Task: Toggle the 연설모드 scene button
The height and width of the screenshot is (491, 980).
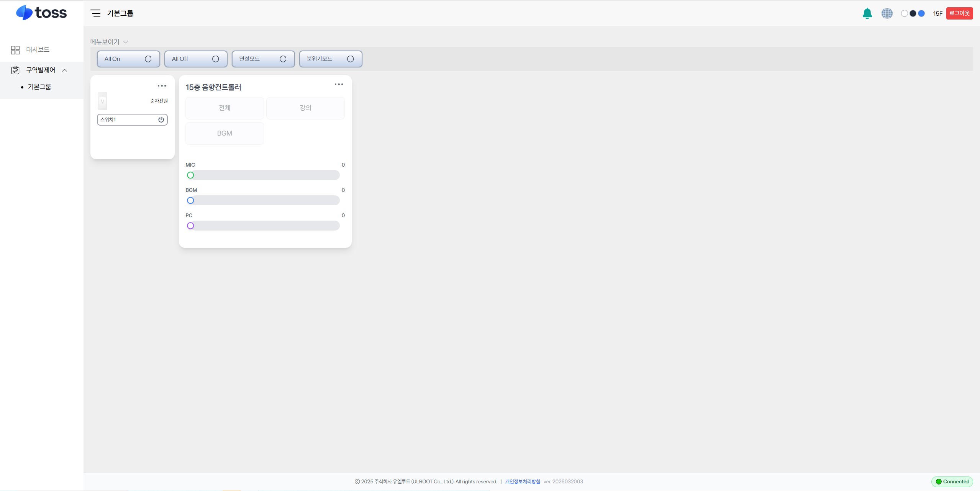Action: point(263,59)
